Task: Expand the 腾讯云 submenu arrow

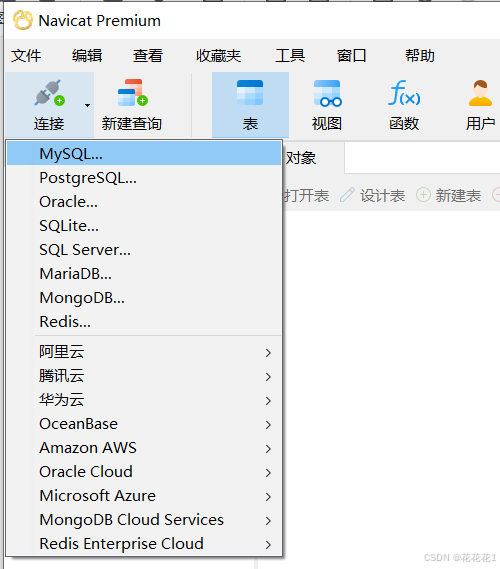Action: click(x=268, y=376)
